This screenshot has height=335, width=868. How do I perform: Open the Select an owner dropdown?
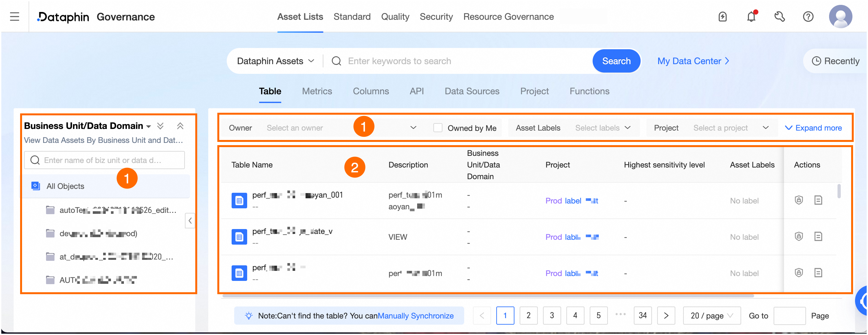(342, 128)
